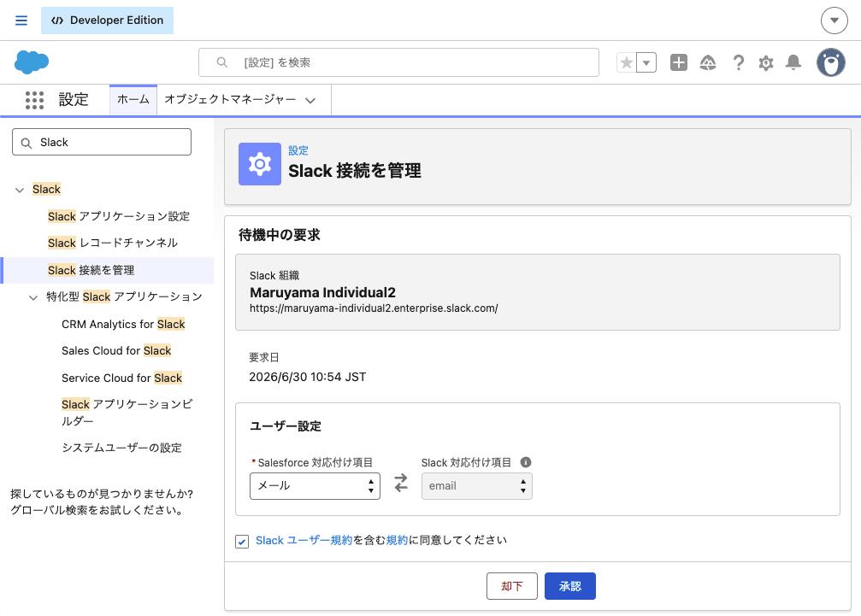
Task: Click the 設定 breadcrumb link in page header
Action: [298, 150]
